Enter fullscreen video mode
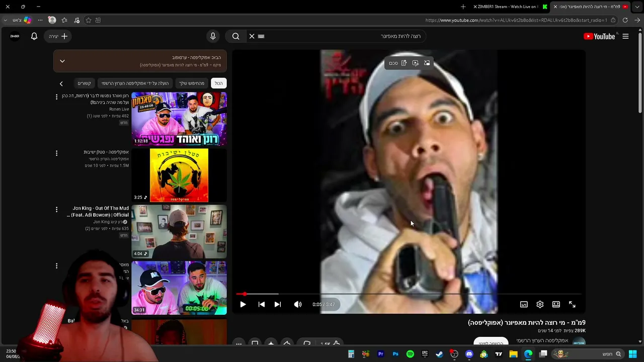Screen dimensions: 644x362 [x=572, y=304]
